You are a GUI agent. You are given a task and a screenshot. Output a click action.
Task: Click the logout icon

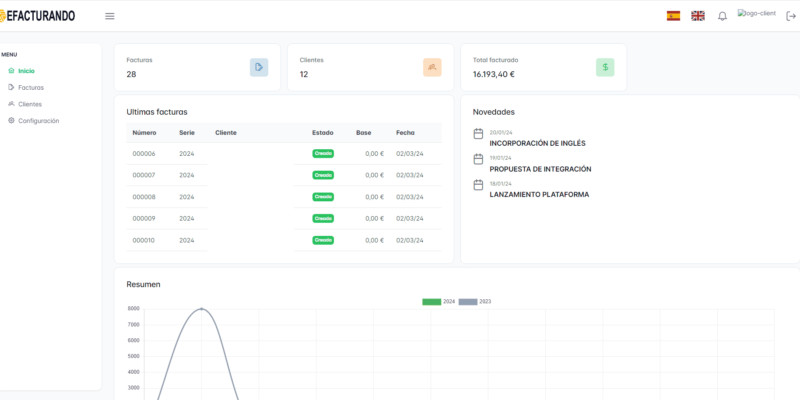791,16
